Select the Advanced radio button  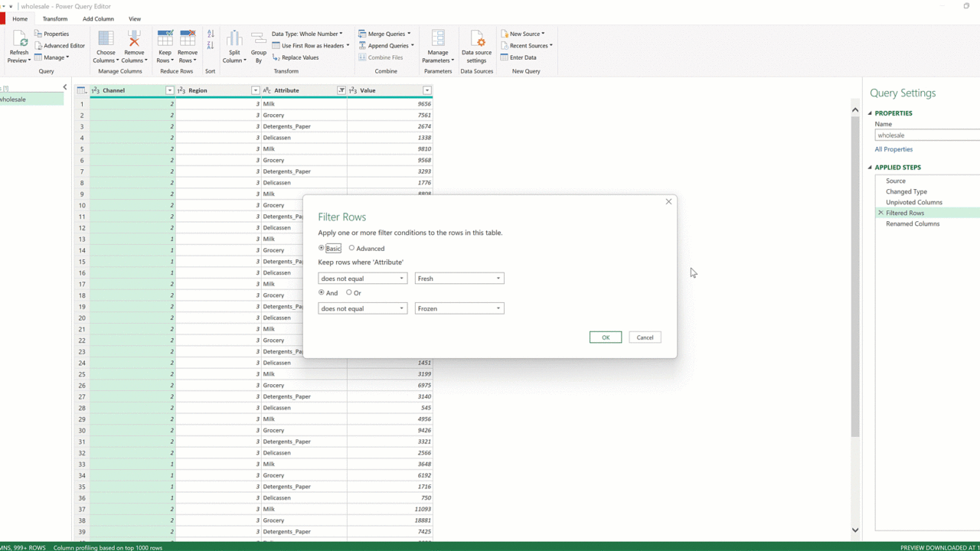[x=352, y=248]
